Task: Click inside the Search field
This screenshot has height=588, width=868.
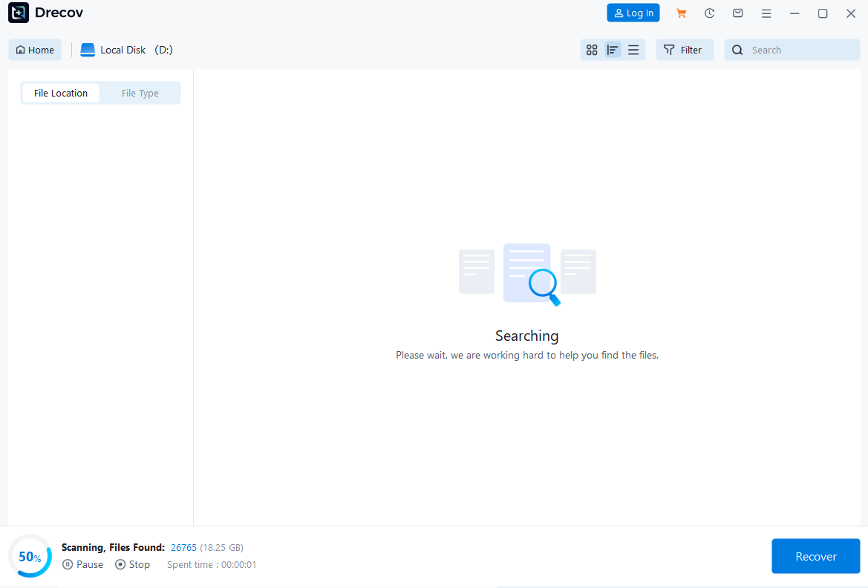Action: [x=791, y=50]
